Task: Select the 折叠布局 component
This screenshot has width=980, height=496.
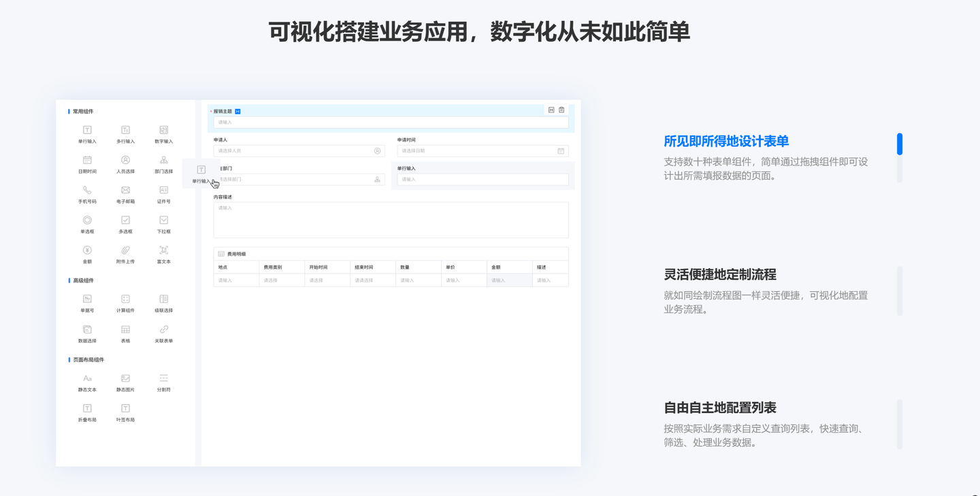Action: [x=87, y=413]
